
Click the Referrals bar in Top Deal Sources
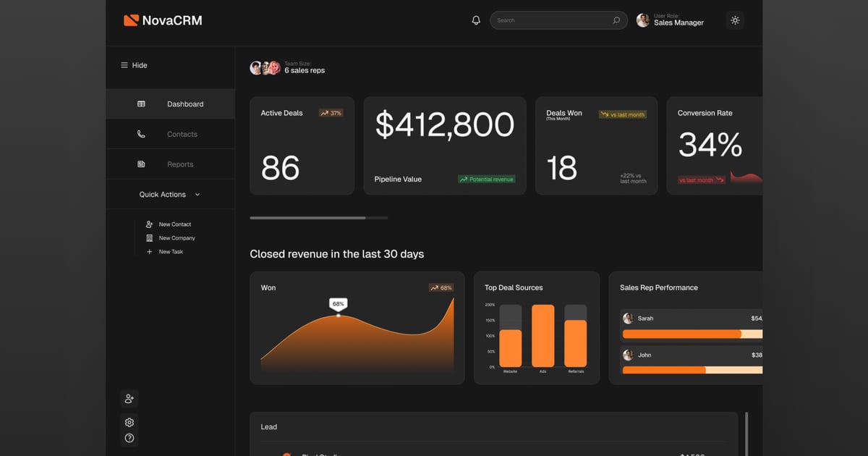(576, 344)
